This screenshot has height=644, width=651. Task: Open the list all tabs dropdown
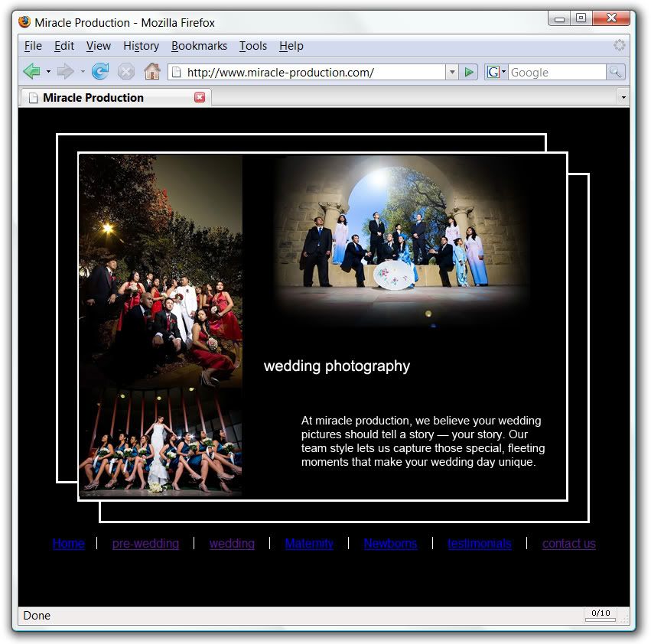623,98
